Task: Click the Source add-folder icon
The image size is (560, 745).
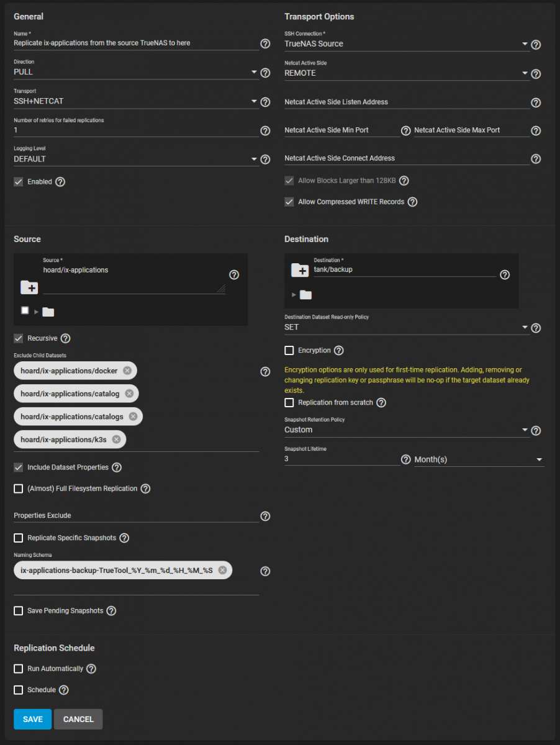Action: 29,287
